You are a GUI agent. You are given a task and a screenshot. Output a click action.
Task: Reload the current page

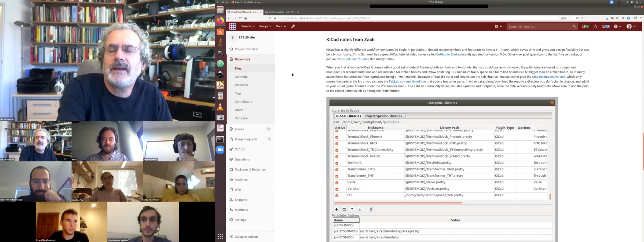click(x=240, y=18)
